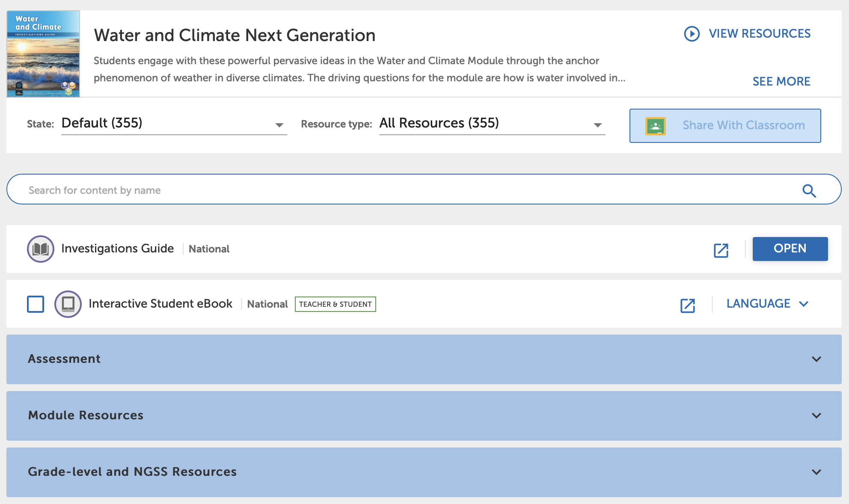The height and width of the screenshot is (504, 849).
Task: Click the Investigations Guide open-in-new-window icon
Action: (721, 250)
